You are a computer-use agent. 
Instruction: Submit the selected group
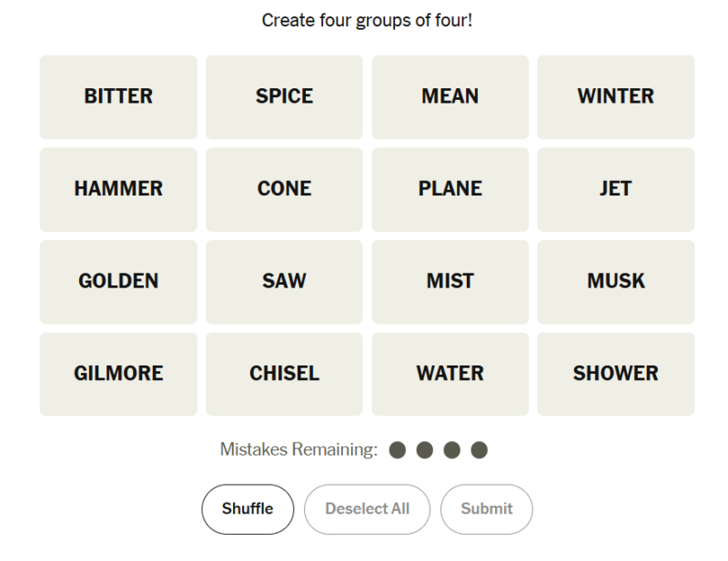(x=487, y=509)
